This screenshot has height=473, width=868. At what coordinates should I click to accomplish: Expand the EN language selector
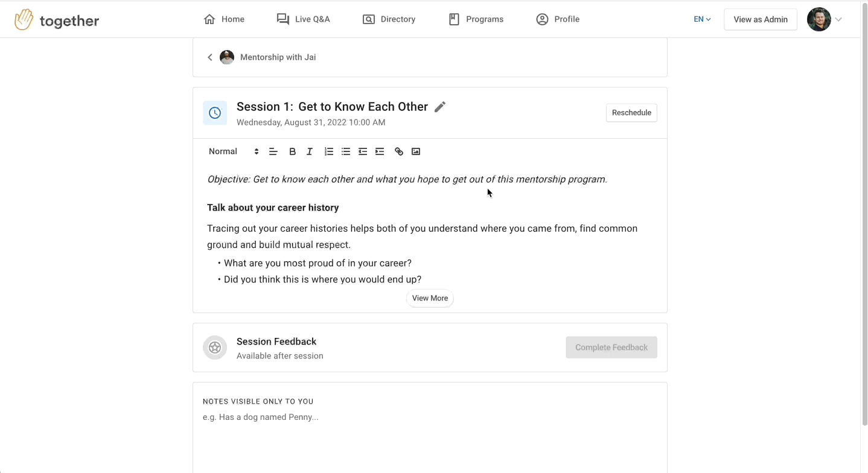pos(702,19)
